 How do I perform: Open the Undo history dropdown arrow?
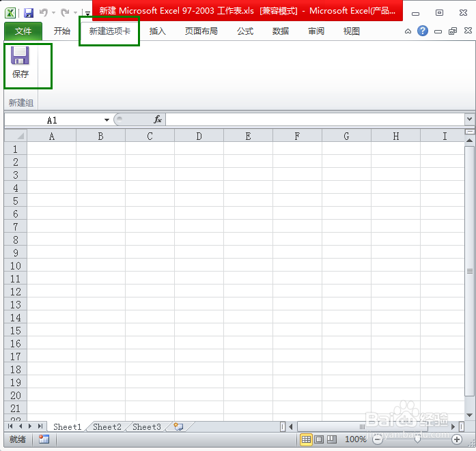[x=53, y=13]
